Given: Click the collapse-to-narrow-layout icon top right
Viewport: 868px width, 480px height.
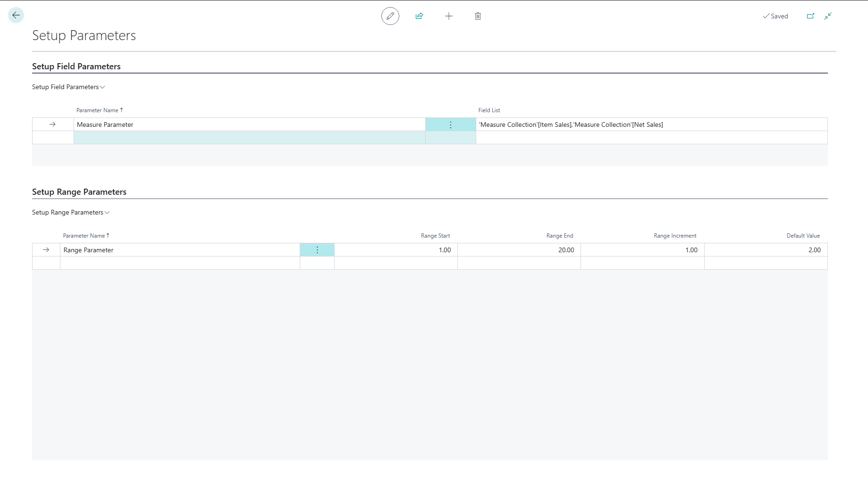Looking at the screenshot, I should coord(827,16).
